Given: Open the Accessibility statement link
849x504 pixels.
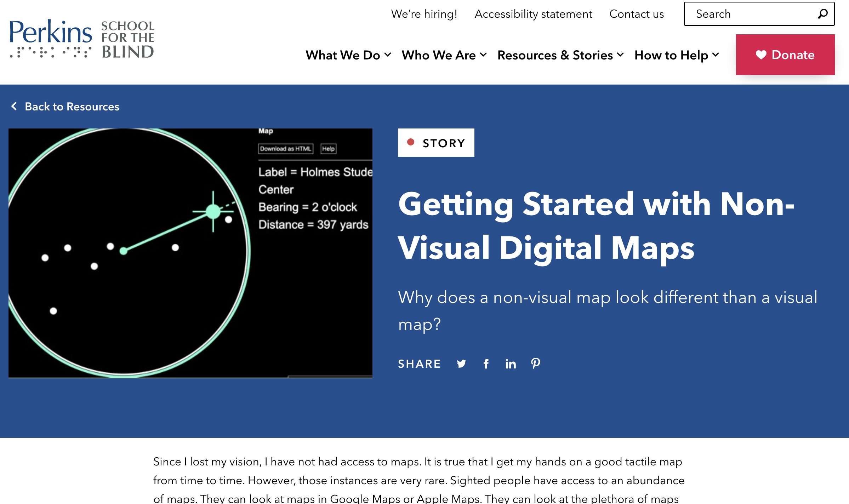Looking at the screenshot, I should (533, 14).
